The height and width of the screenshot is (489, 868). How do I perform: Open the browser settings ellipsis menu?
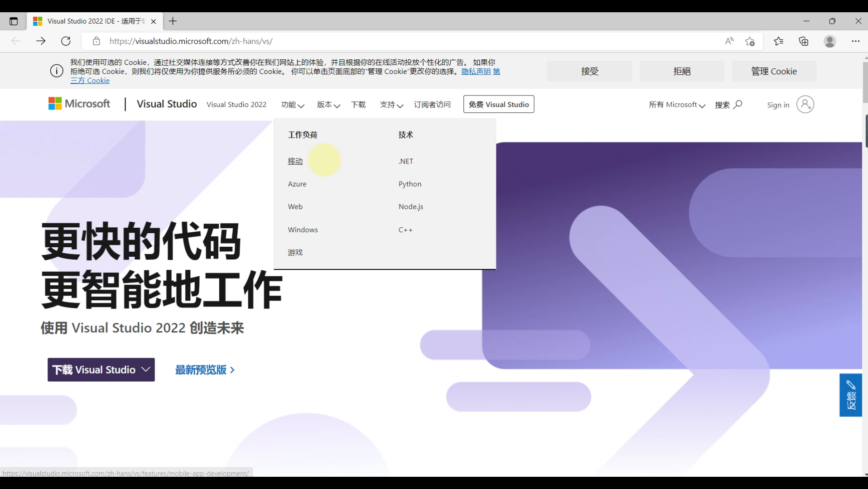click(x=855, y=41)
